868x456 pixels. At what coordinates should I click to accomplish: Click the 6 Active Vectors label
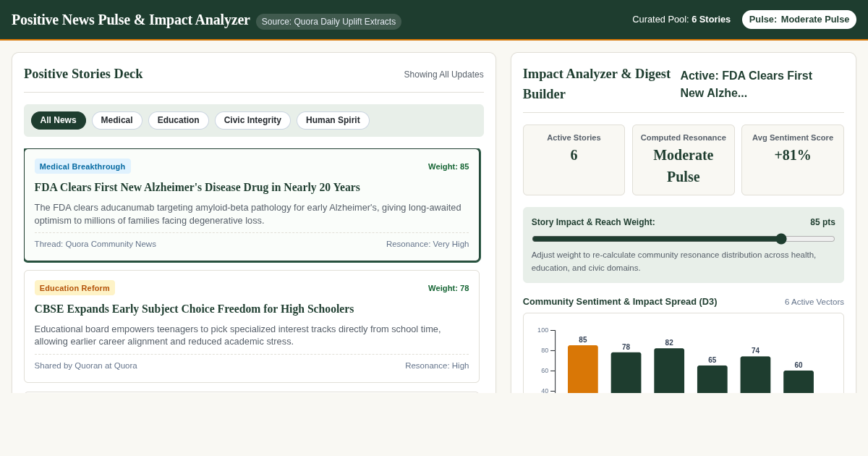click(814, 302)
